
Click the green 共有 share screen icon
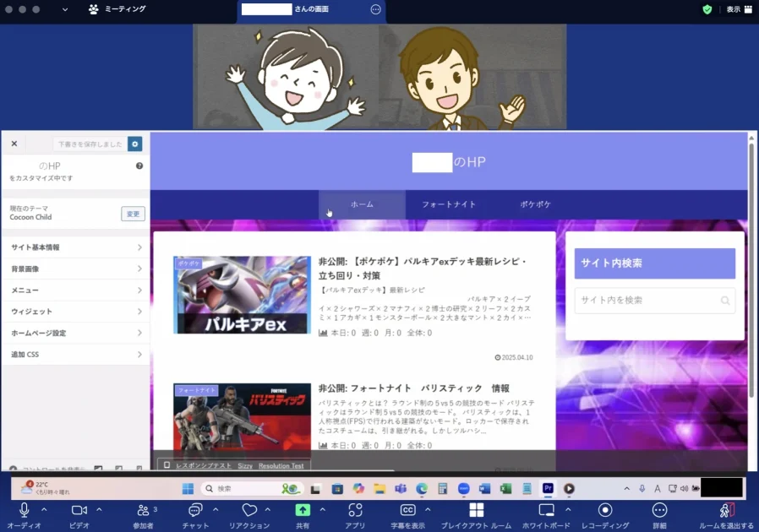(303, 510)
